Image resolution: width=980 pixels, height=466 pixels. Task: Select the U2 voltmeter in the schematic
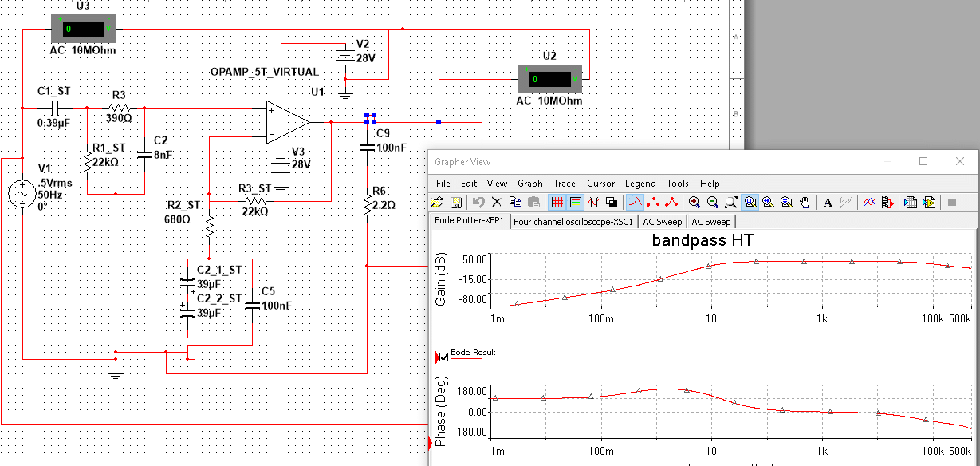click(549, 79)
